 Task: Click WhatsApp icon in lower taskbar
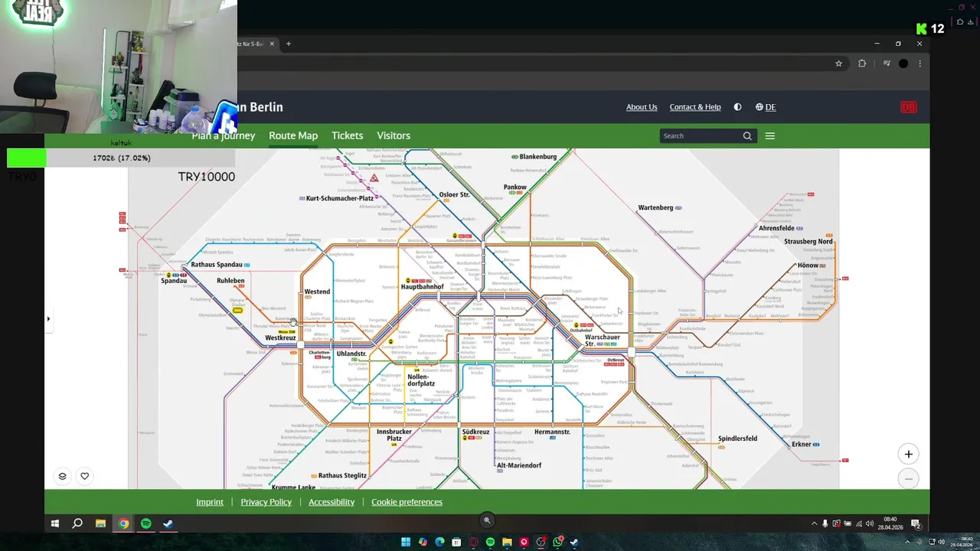pyautogui.click(x=557, y=542)
